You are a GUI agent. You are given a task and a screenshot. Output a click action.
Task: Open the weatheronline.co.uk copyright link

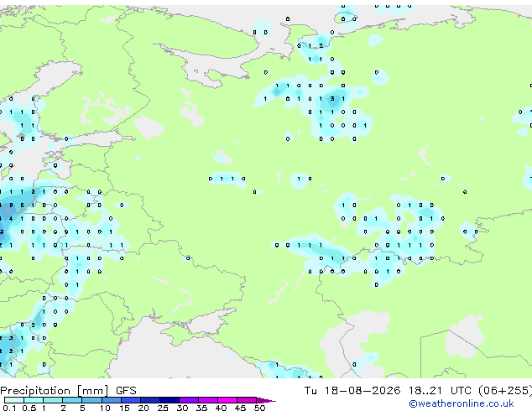point(462,403)
